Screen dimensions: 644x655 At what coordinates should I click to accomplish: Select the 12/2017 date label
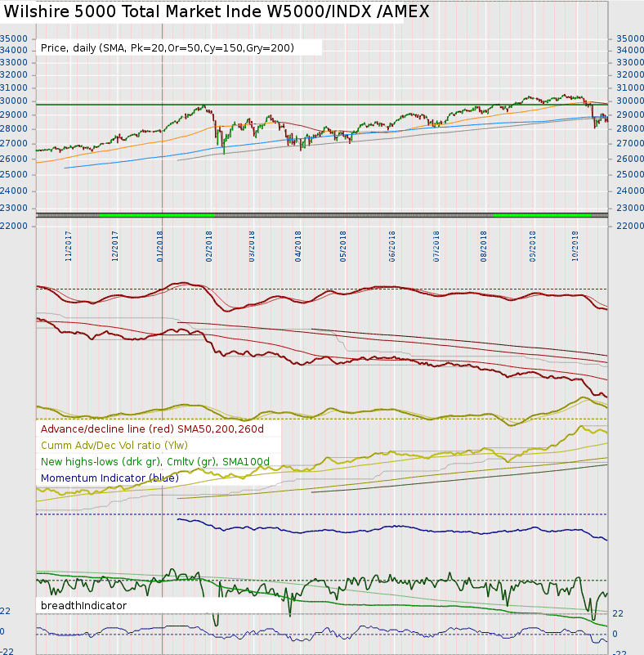click(x=114, y=246)
